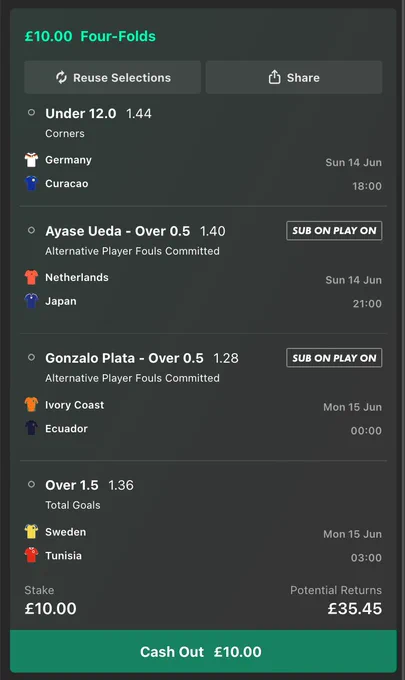The height and width of the screenshot is (680, 405).
Task: Click the Netherlands orange jersey icon
Action: [x=31, y=278]
